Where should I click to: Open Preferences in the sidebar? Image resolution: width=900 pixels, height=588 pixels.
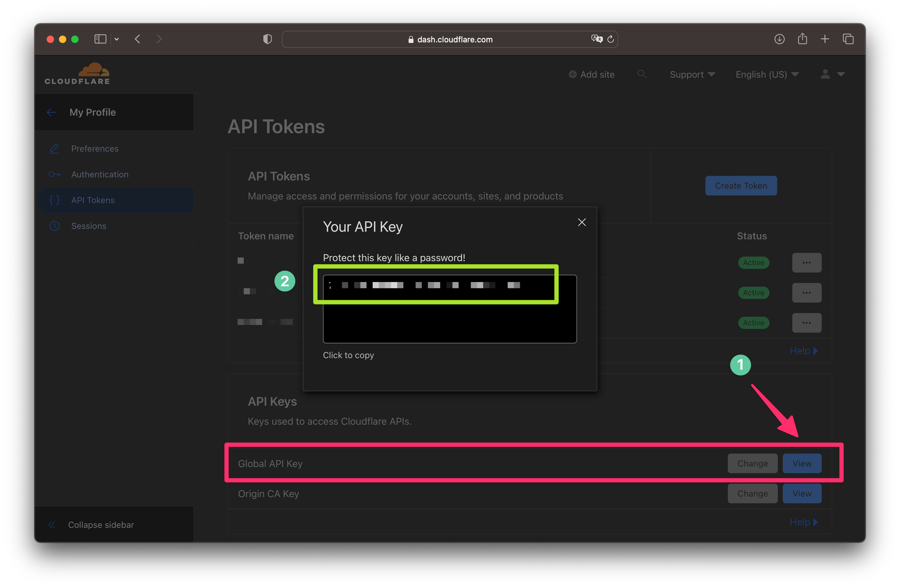[95, 148]
